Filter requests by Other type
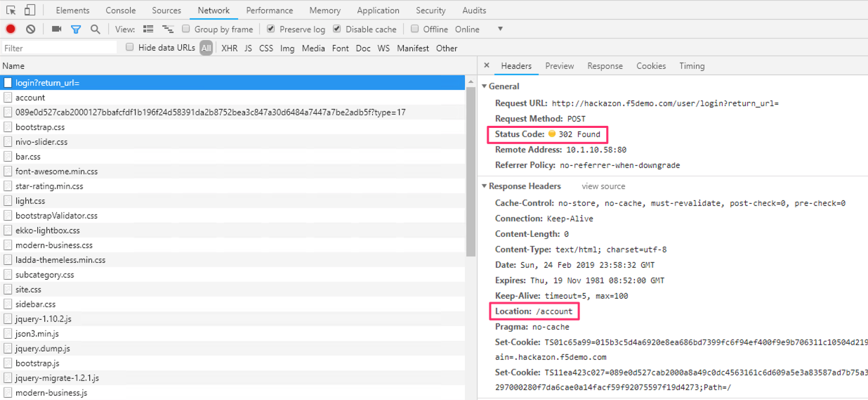The width and height of the screenshot is (868, 400). 447,49
